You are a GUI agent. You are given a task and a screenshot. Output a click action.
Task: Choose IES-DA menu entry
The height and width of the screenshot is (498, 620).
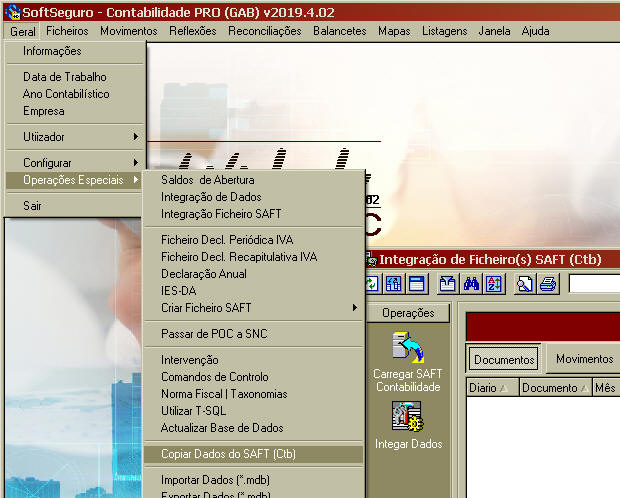point(253,291)
